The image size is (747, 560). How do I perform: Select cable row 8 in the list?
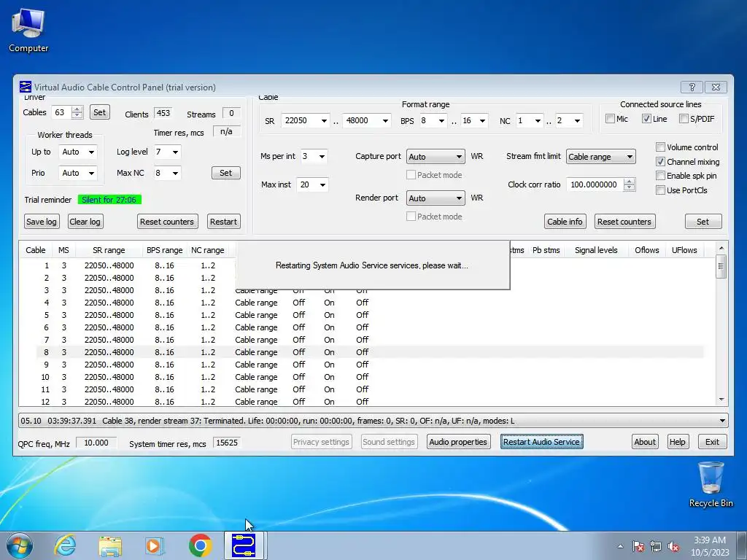pos(370,352)
